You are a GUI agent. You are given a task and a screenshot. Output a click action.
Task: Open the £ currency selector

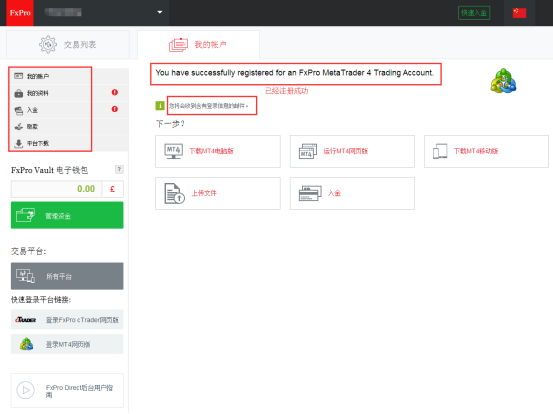113,189
